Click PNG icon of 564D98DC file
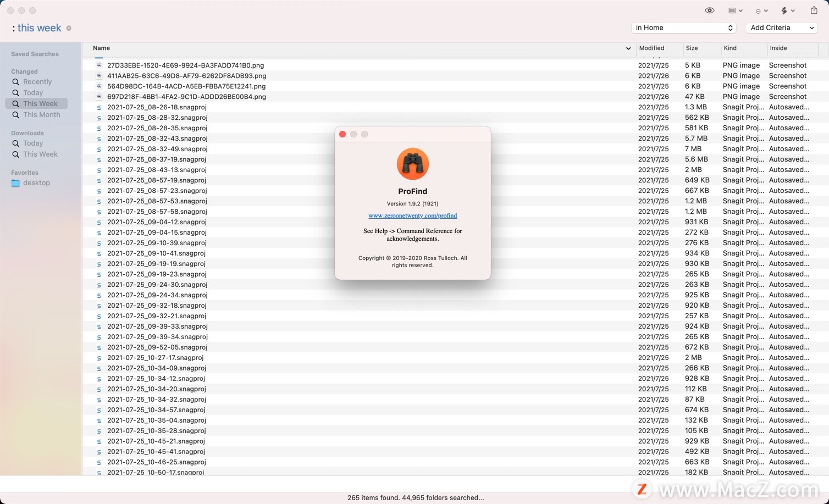This screenshot has height=504, width=829. [x=99, y=86]
